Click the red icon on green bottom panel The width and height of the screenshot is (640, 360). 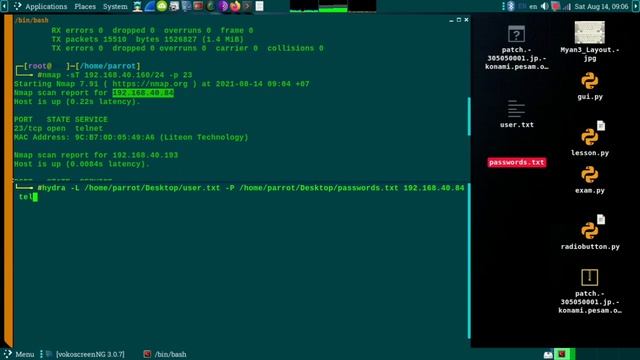point(562,354)
